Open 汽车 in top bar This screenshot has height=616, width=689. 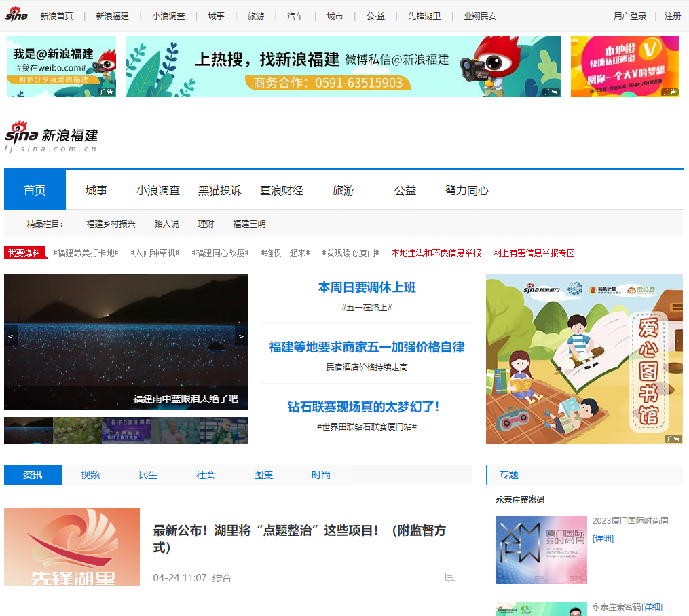coord(295,16)
